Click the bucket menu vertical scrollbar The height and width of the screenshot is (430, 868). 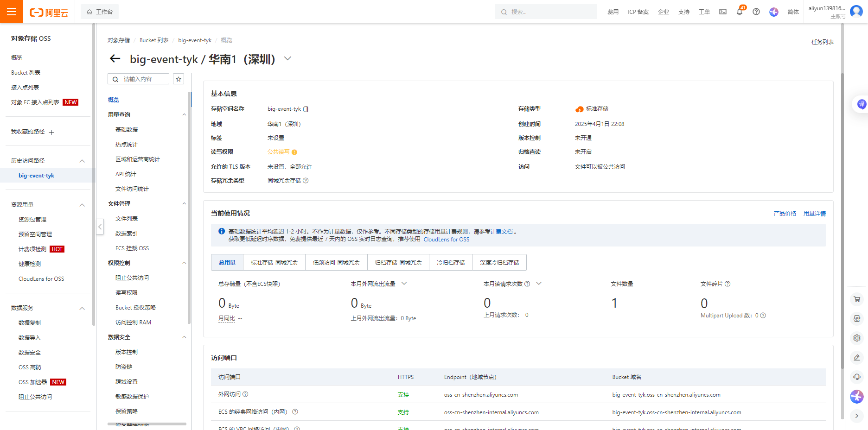(x=189, y=208)
